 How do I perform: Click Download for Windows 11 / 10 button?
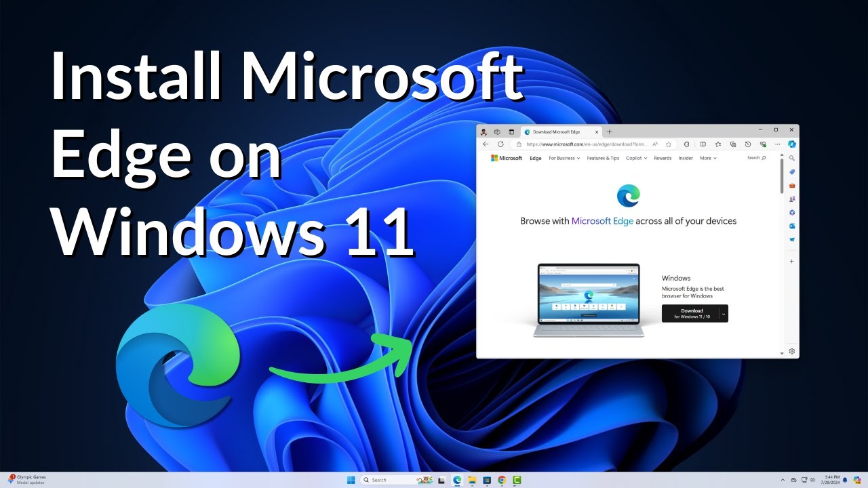[x=690, y=313]
